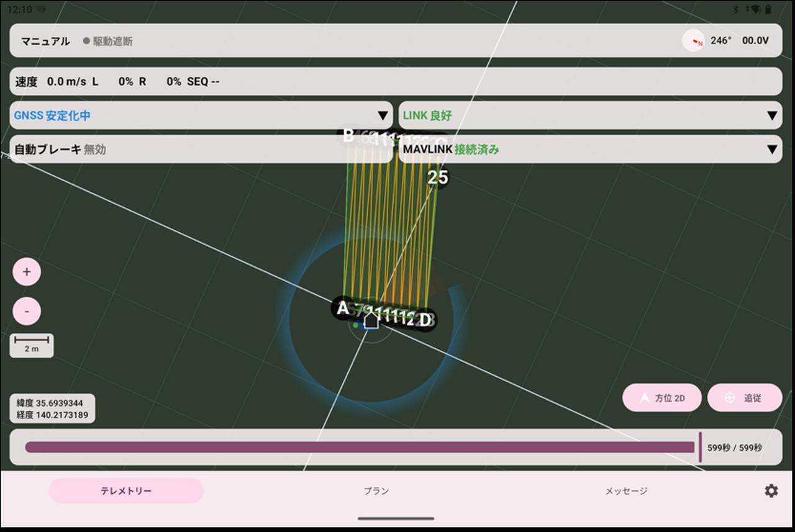
Task: Expand the LINK 良好 dropdown
Action: (590, 115)
